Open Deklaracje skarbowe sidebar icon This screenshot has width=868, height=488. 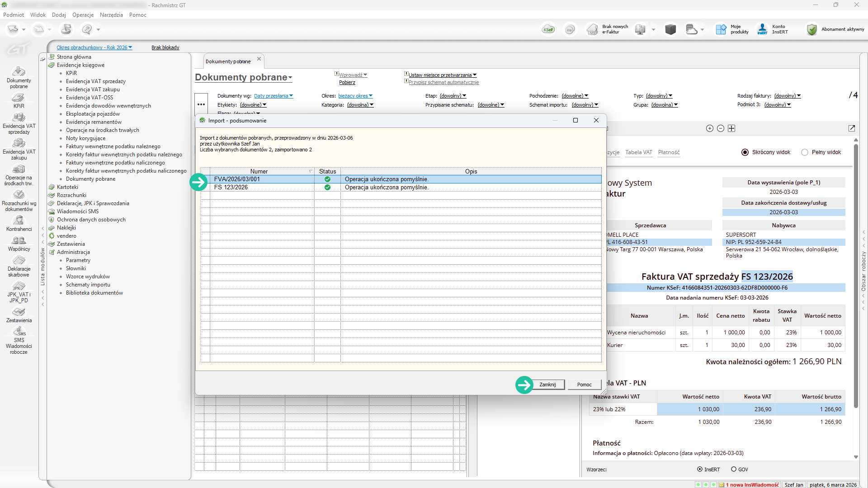click(19, 260)
